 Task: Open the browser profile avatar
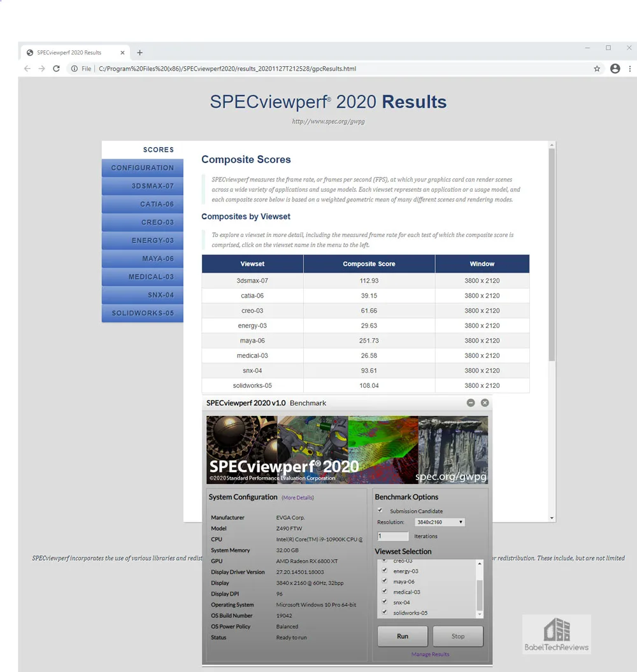(x=615, y=69)
